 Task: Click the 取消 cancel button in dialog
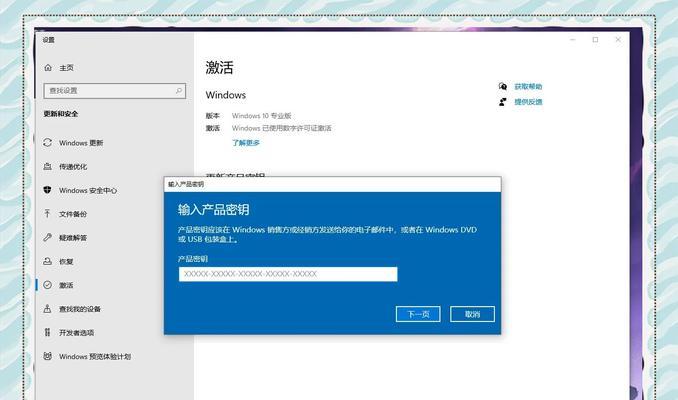472,314
